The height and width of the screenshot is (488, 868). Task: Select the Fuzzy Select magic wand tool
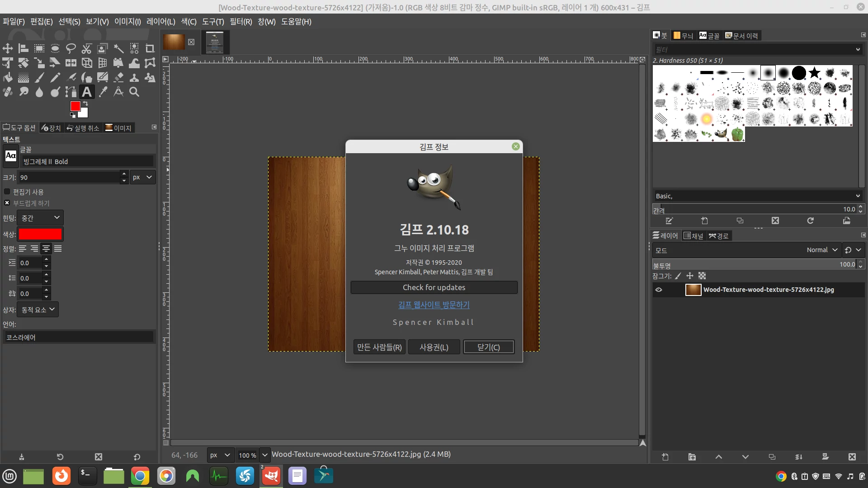tap(118, 48)
